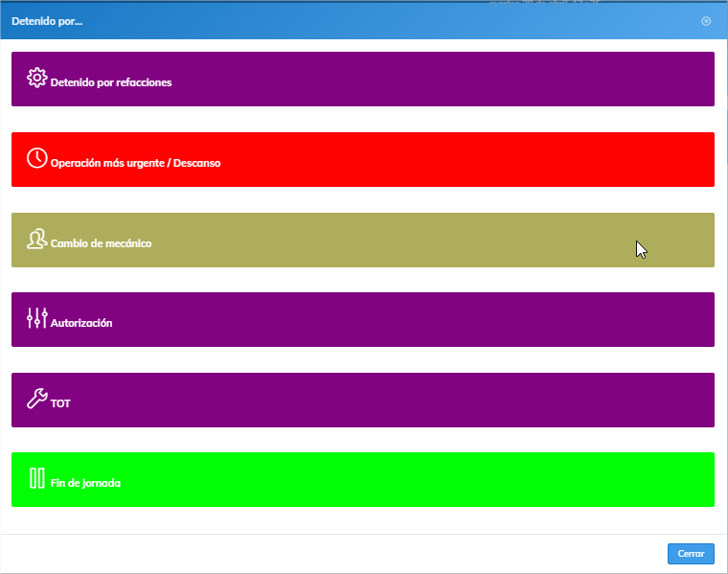Click the pause icon for Fin de jornada

click(x=36, y=478)
